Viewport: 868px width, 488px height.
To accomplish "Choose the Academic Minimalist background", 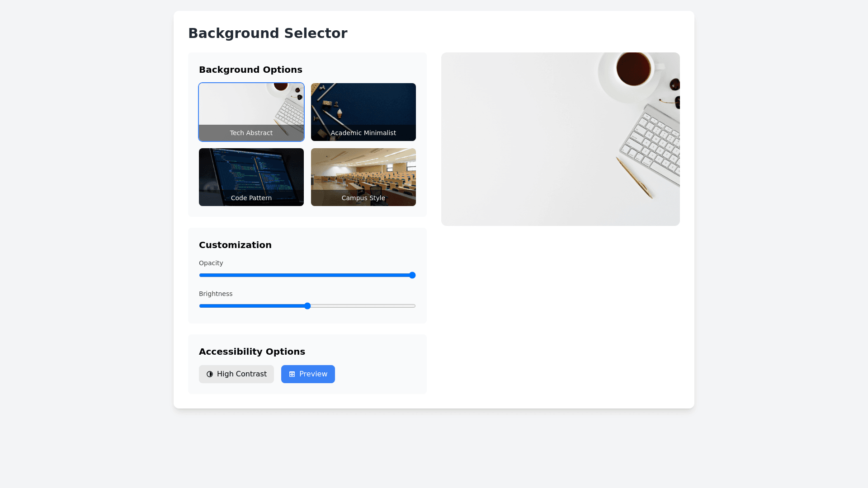I will [x=363, y=106].
